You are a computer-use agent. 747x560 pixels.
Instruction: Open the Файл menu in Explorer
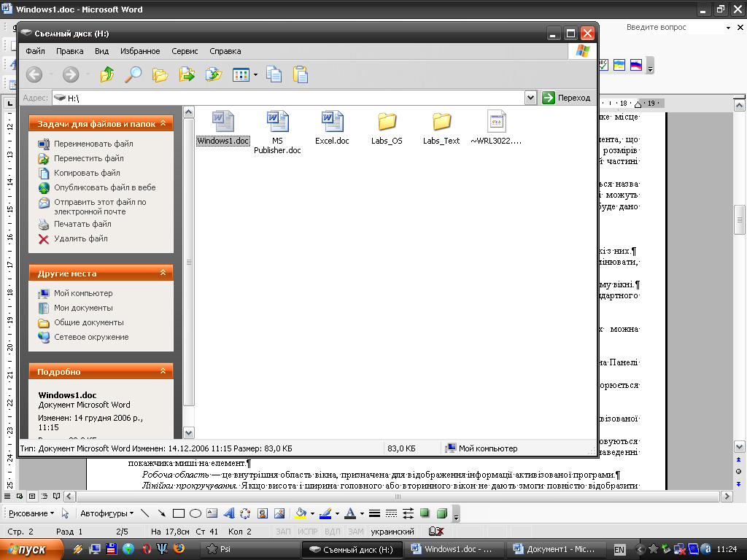click(35, 51)
